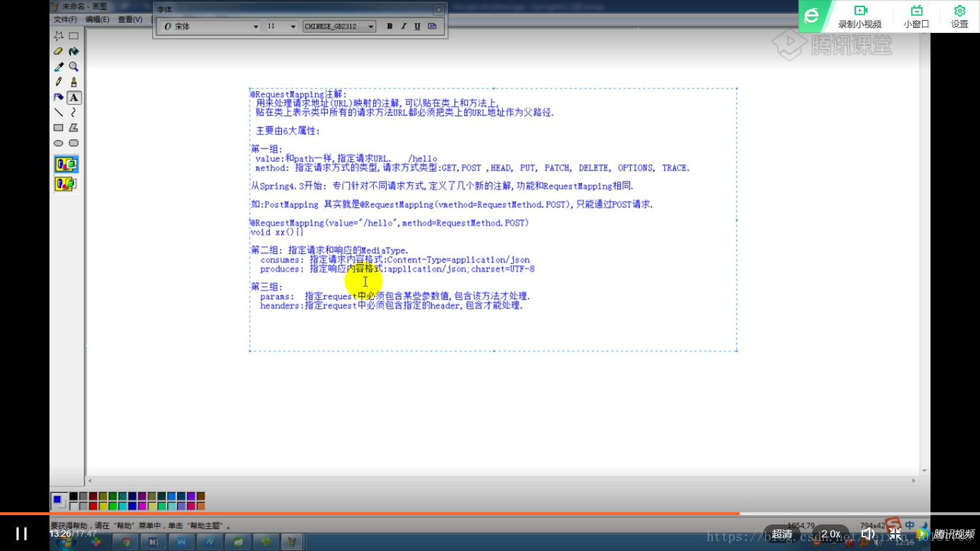Select the Airbrush spray tool
Image resolution: width=980 pixels, height=551 pixels.
(x=59, y=97)
